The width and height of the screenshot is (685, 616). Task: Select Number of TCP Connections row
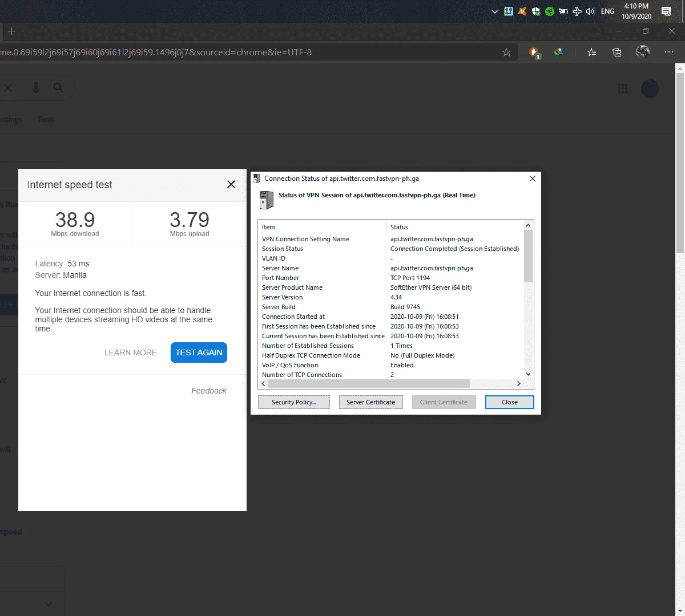pyautogui.click(x=391, y=375)
